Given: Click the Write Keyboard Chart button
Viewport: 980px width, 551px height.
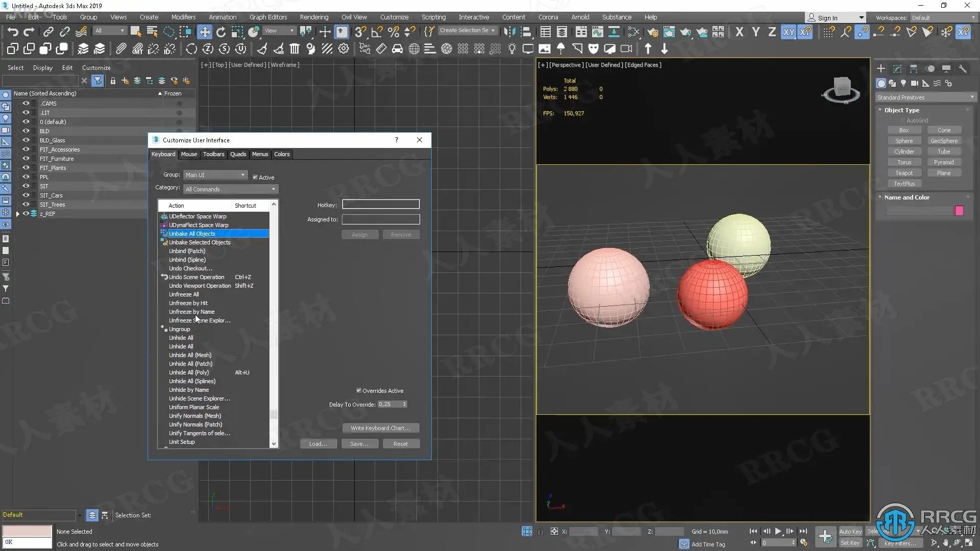Looking at the screenshot, I should coord(380,428).
